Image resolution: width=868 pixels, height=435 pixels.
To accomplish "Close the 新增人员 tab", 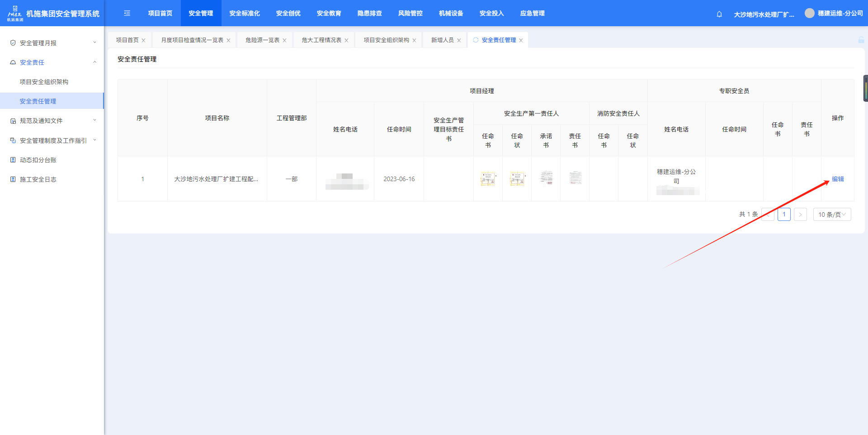I will point(459,41).
